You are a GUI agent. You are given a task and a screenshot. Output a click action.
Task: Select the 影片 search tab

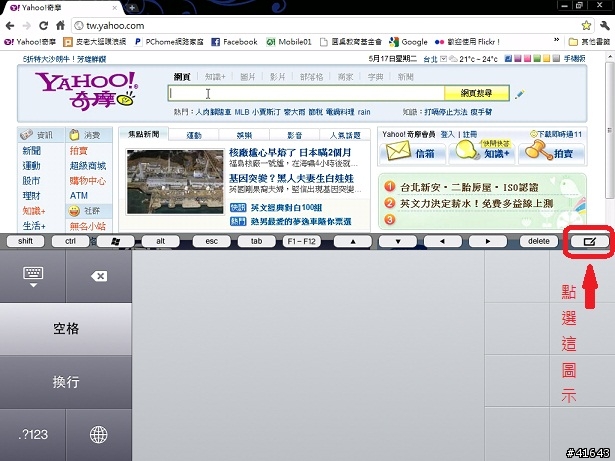coord(277,77)
